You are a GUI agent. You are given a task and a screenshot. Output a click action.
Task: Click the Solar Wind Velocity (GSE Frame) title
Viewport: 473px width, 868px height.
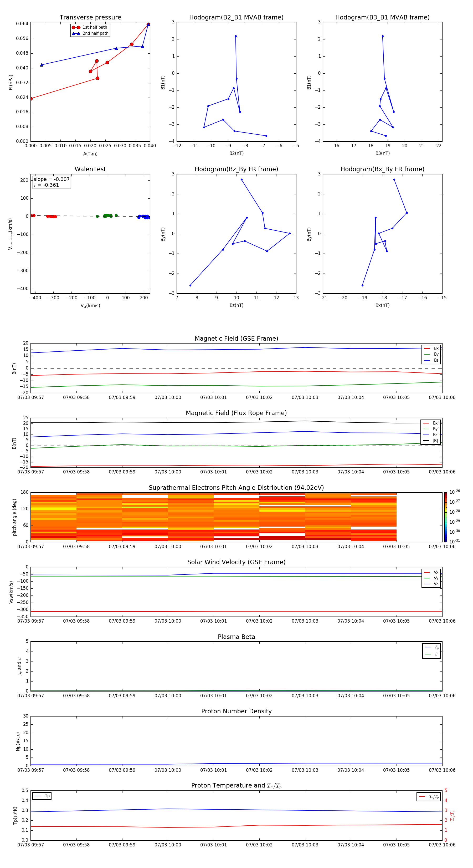pos(236,562)
